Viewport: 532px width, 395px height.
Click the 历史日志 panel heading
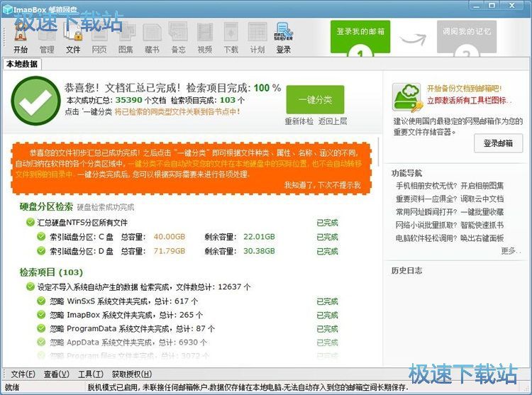click(x=406, y=271)
